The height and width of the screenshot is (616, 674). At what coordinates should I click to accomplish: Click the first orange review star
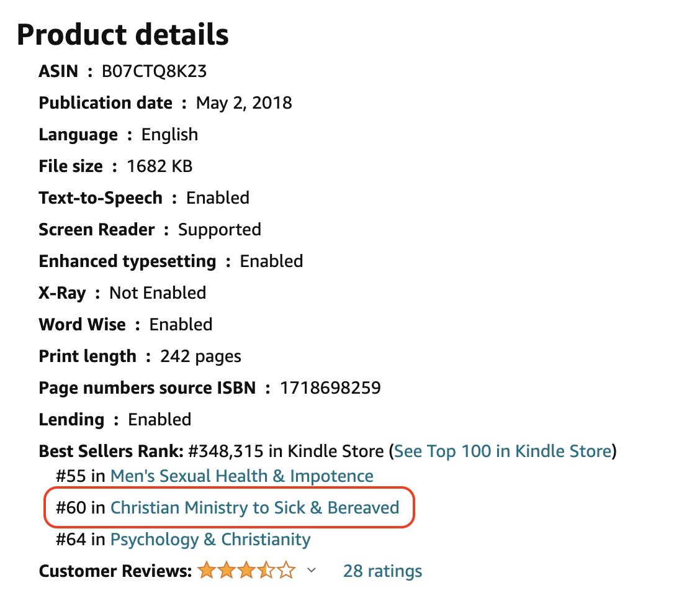pyautogui.click(x=207, y=570)
